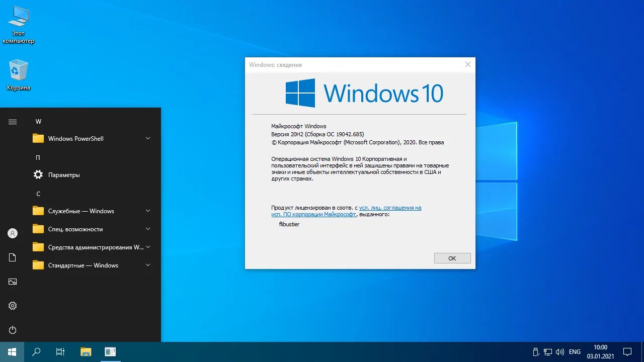Click the clock showing 10:00 03.01.2021
The image size is (644, 362).
click(601, 352)
